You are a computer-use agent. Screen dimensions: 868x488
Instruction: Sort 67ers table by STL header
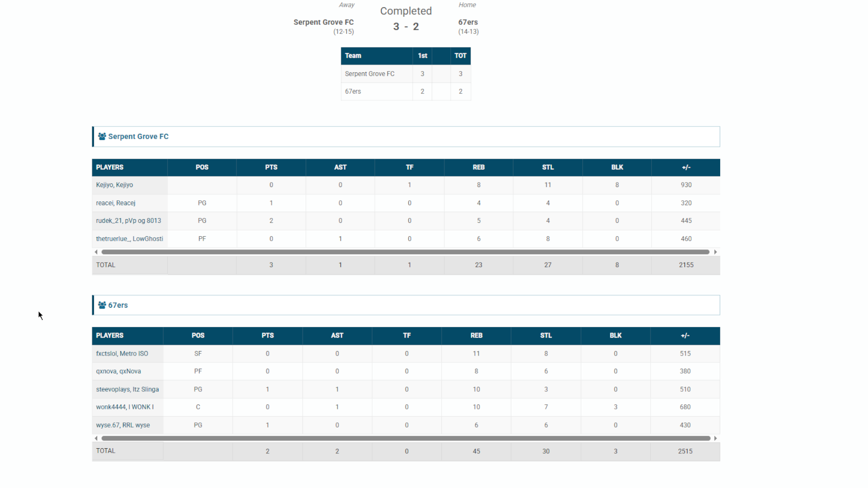tap(546, 335)
